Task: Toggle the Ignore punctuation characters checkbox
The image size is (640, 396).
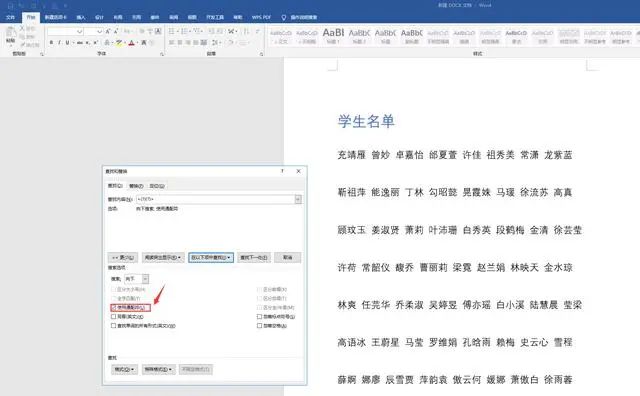Action: click(x=260, y=316)
